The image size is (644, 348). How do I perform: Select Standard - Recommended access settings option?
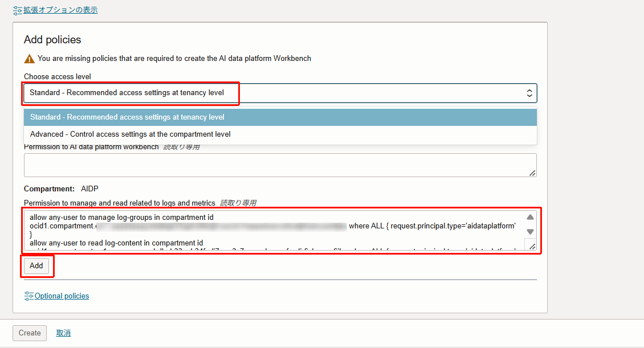coord(280,117)
